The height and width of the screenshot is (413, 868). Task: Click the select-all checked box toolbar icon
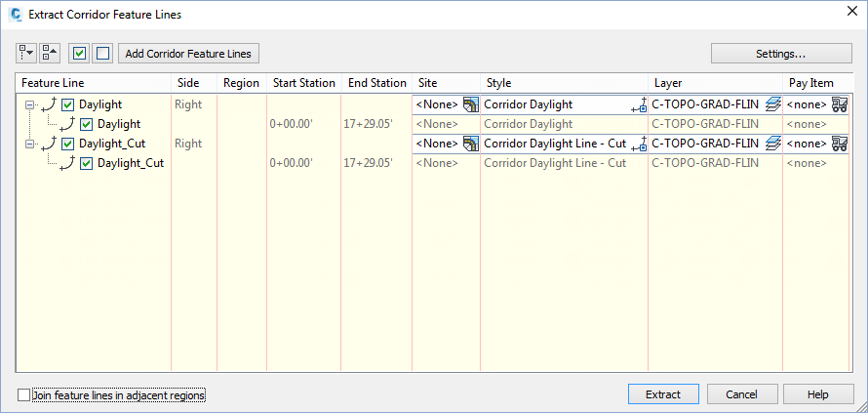tap(80, 53)
